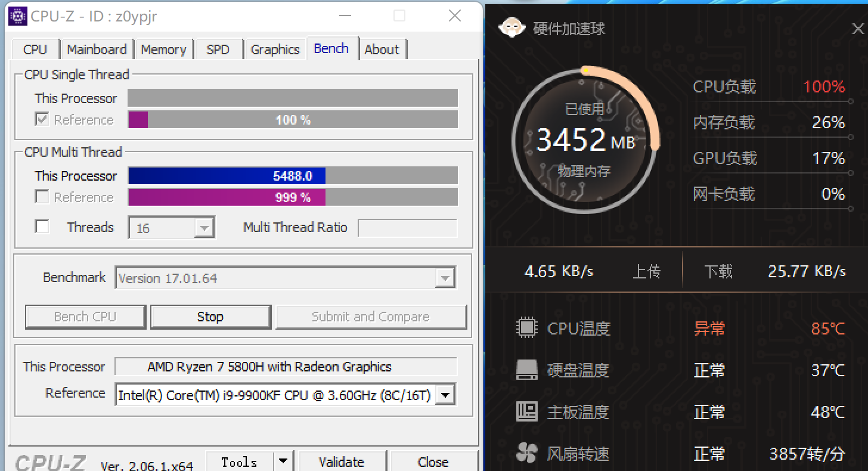
Task: Open the Threads count dropdown showing 16
Action: click(204, 228)
